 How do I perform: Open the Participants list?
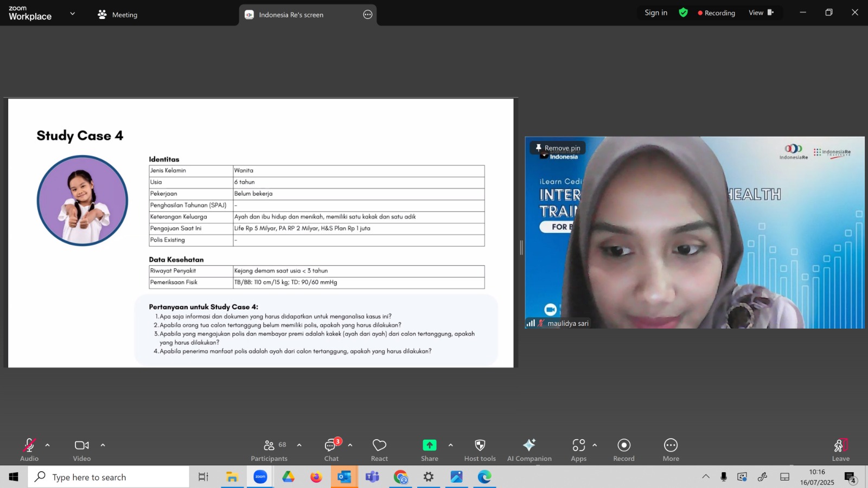tap(269, 450)
